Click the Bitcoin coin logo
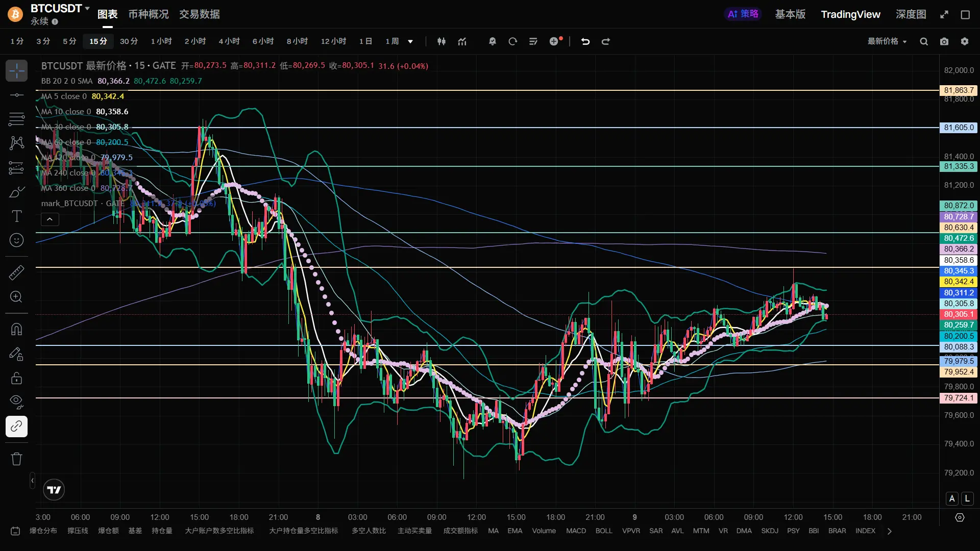980x551 pixels. click(x=15, y=14)
